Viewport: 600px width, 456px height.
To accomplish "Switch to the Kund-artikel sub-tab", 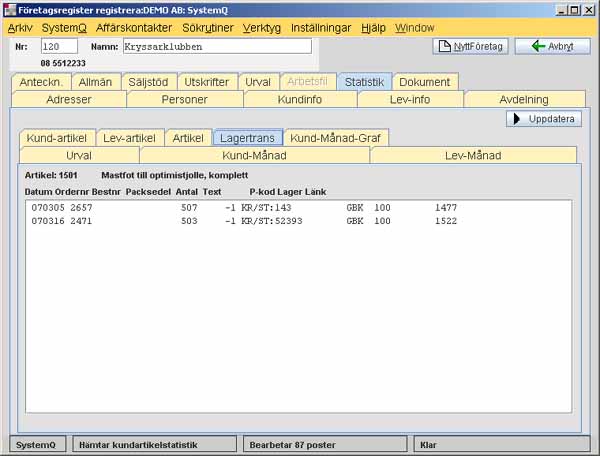I will pyautogui.click(x=57, y=138).
